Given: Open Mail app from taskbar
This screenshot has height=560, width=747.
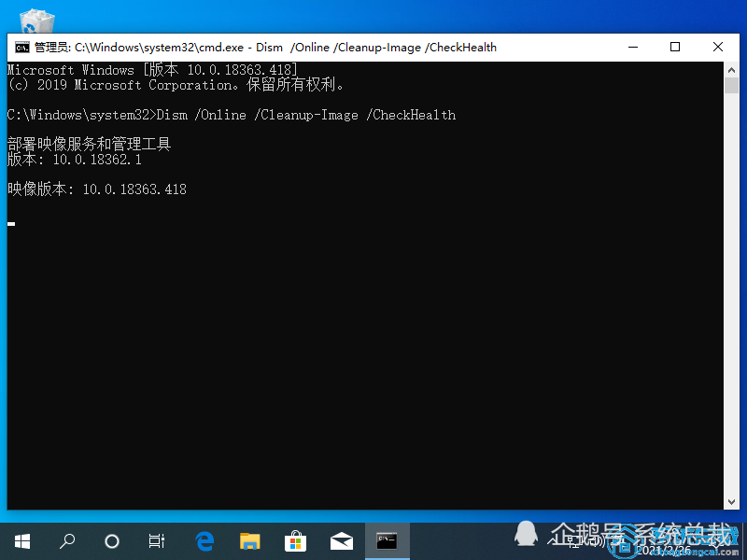Looking at the screenshot, I should click(342, 541).
